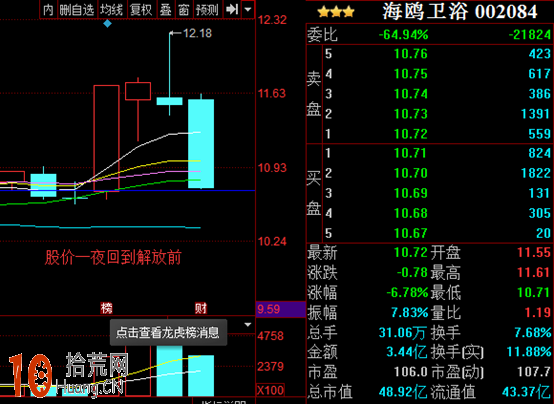Click the 总手 value 31.06万
This screenshot has width=554, height=404.
pos(403,333)
